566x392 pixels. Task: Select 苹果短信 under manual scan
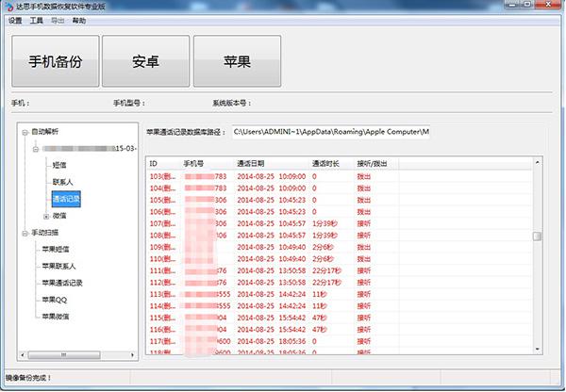point(56,250)
